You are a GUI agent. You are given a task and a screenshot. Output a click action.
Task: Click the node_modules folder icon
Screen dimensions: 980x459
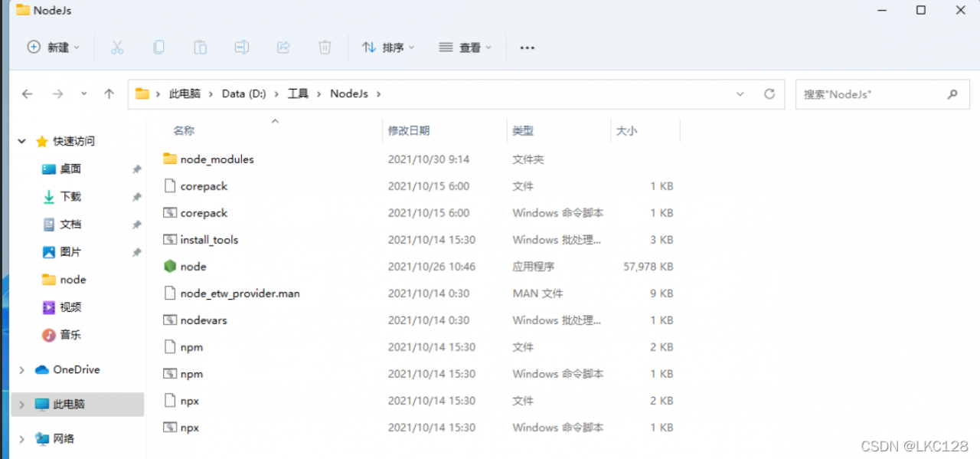pos(170,159)
